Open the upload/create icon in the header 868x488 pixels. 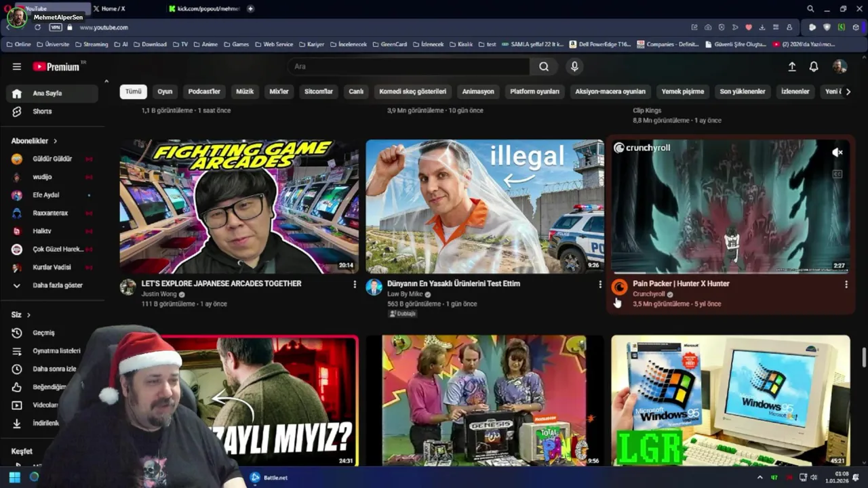pos(791,66)
